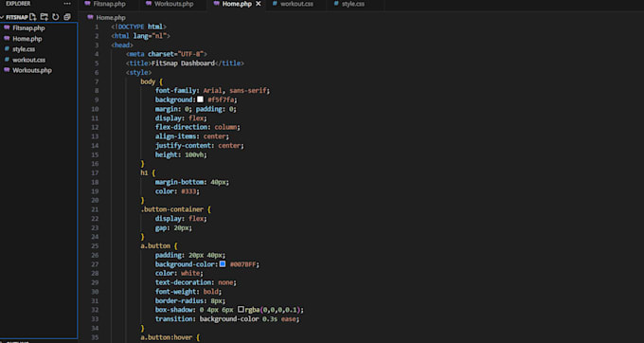Click the height: 100vh line
644x343 pixels.
pyautogui.click(x=181, y=154)
